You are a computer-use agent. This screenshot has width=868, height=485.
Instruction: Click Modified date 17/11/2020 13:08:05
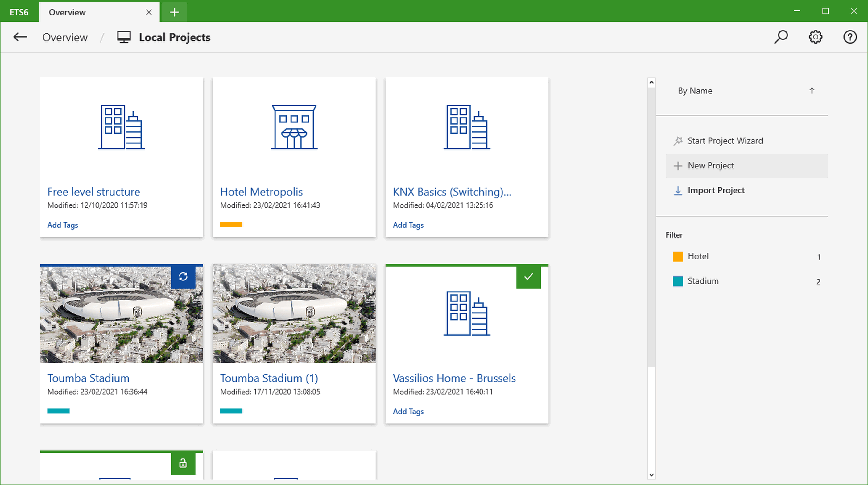[270, 392]
